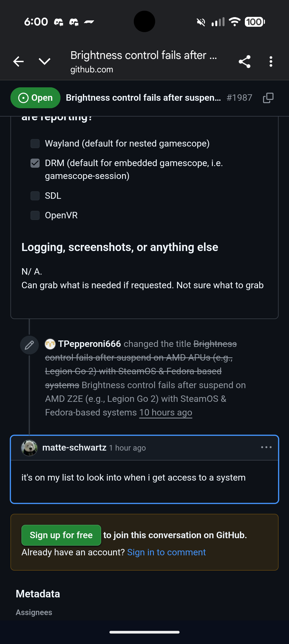Open matte-schwartz comment options menu

[266, 447]
